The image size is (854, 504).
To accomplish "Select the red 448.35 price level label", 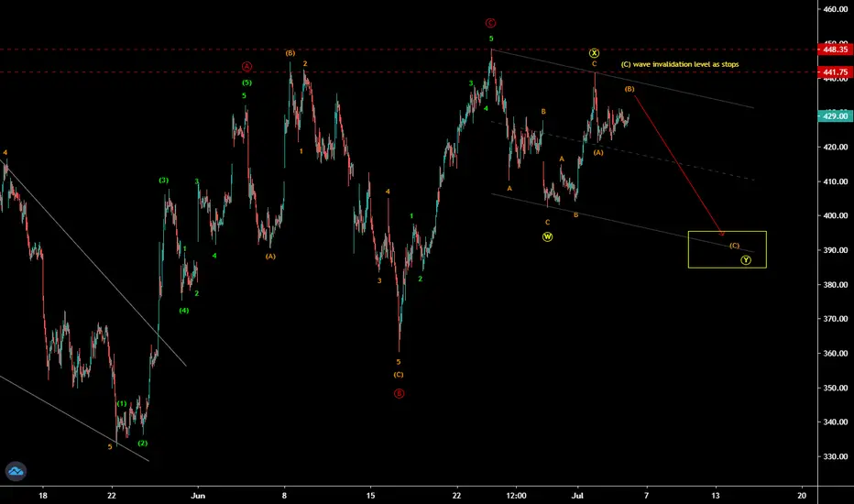I will coord(836,49).
